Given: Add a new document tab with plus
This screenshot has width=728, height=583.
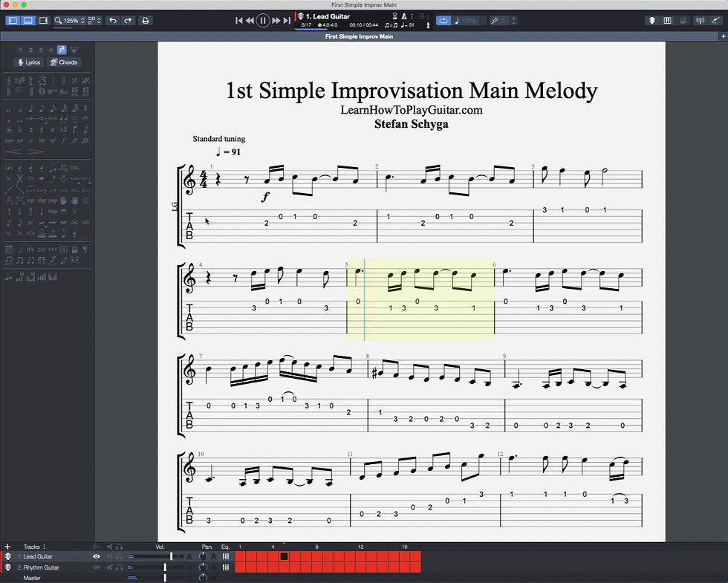Looking at the screenshot, I should (723, 36).
